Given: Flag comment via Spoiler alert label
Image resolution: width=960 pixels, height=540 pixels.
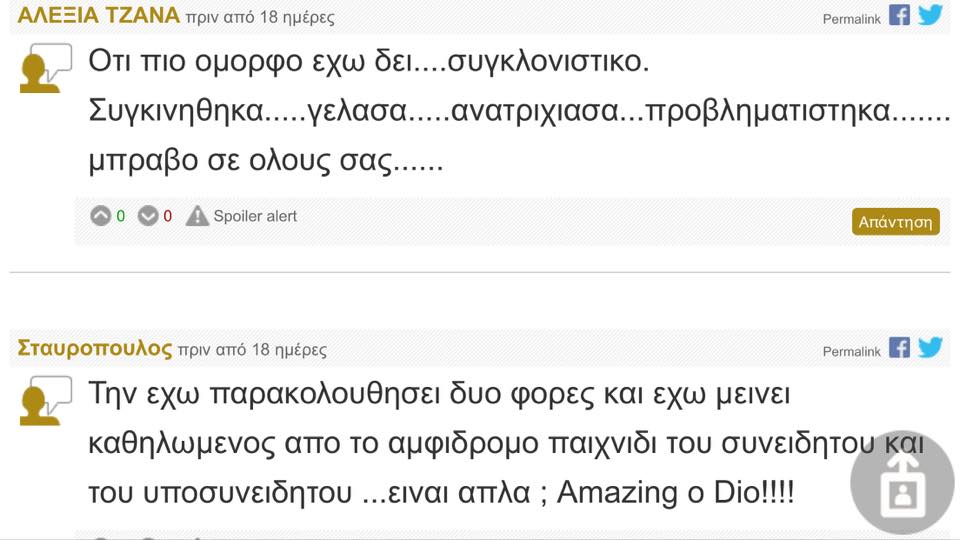Looking at the screenshot, I should click(x=255, y=216).
